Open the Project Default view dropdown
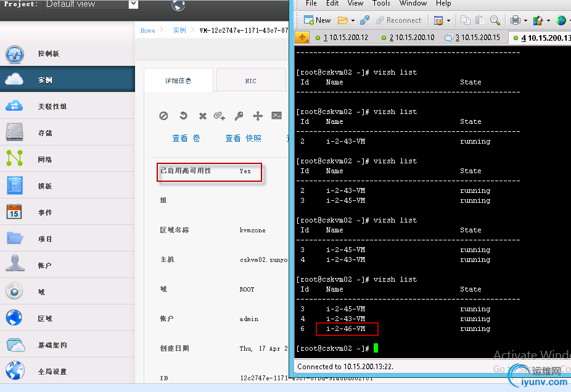Image resolution: width=571 pixels, height=392 pixels. click(x=91, y=4)
